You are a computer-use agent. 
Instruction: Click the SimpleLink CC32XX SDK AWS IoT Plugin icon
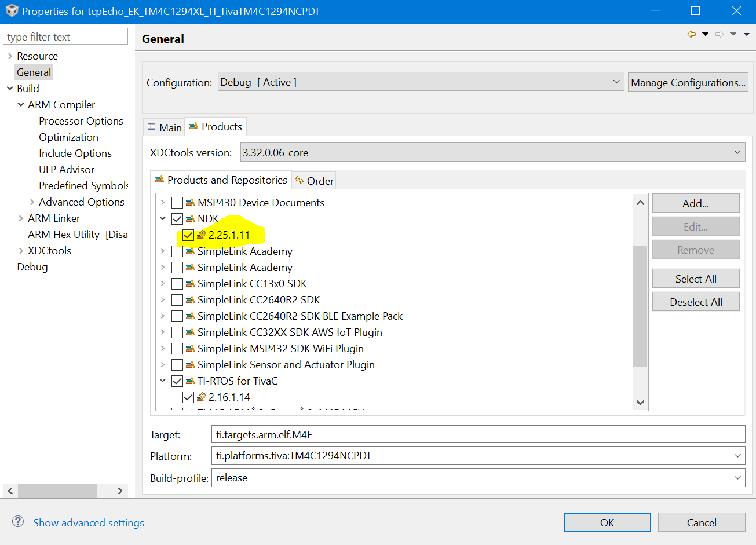point(190,332)
